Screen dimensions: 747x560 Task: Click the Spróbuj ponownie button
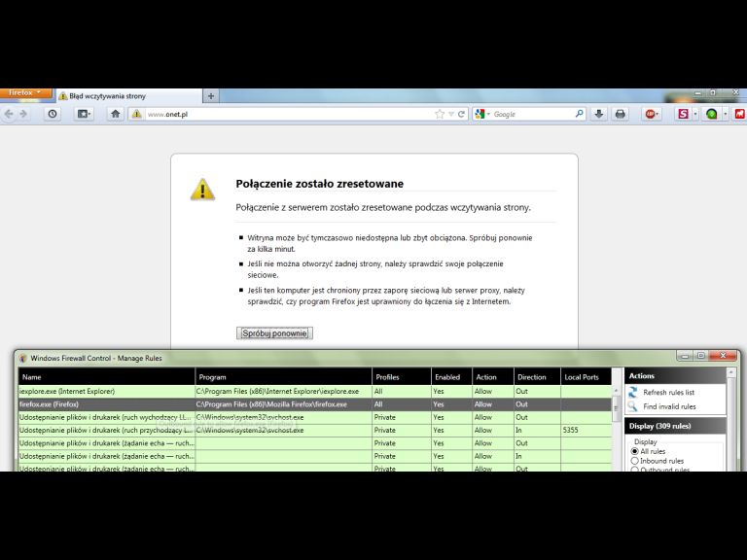click(274, 332)
